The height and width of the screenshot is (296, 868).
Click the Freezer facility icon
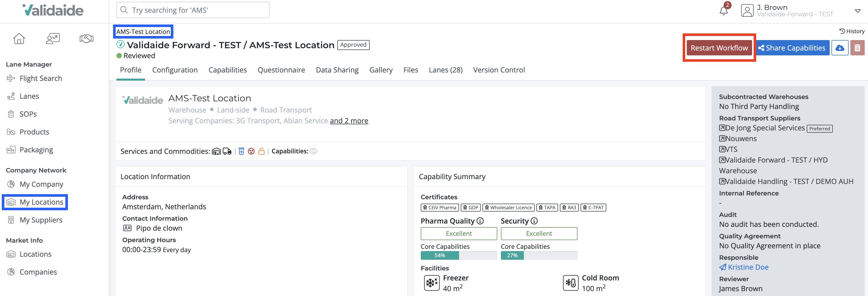click(x=432, y=283)
